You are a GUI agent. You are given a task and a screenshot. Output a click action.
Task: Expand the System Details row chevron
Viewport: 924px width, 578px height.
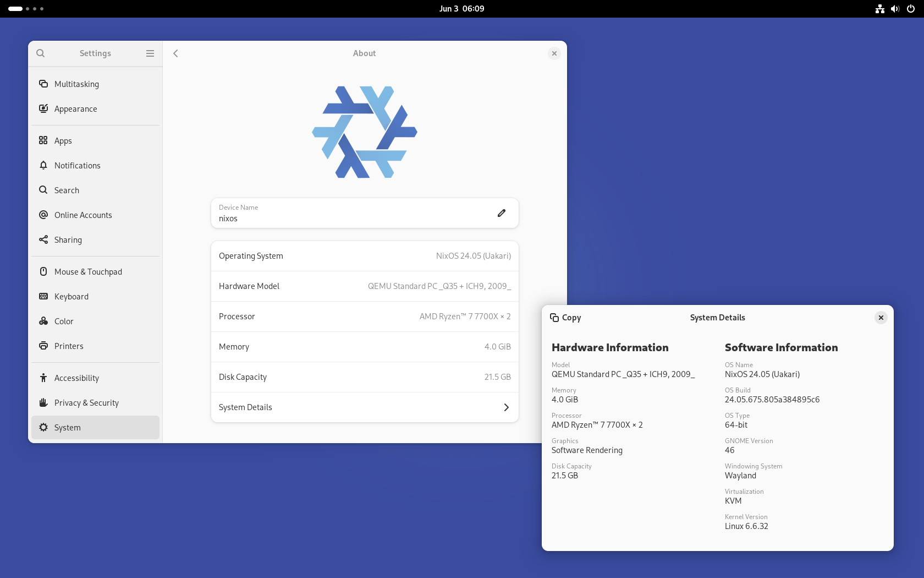(x=507, y=407)
